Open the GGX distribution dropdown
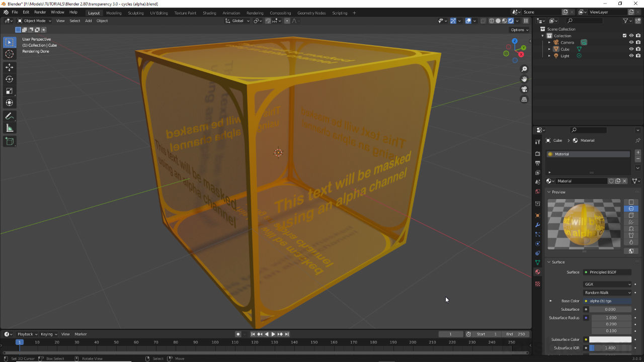The height and width of the screenshot is (362, 644). click(x=607, y=284)
